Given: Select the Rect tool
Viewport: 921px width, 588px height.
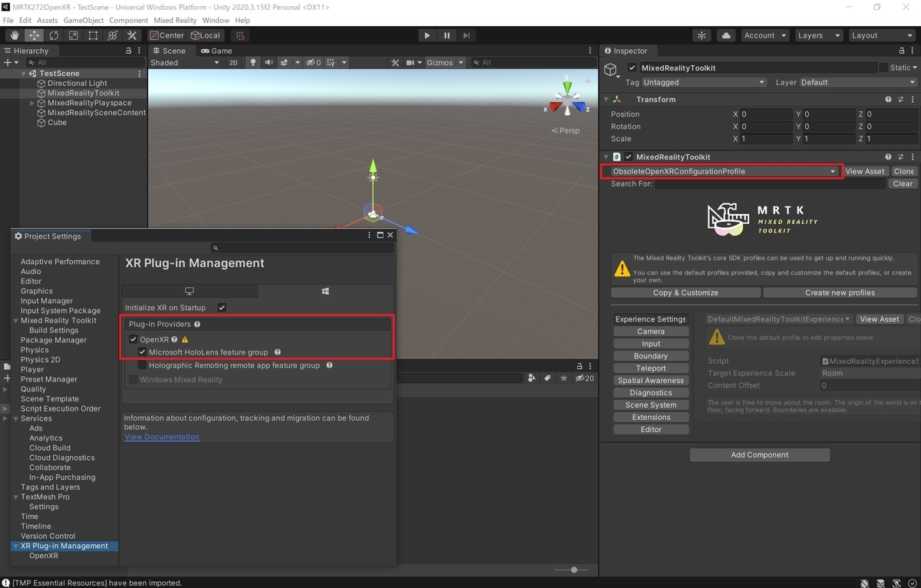Looking at the screenshot, I should (x=93, y=35).
